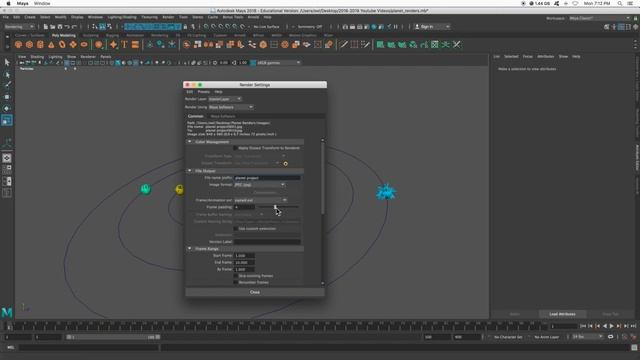
Task: Go to start of playback range
Action: tap(583, 326)
